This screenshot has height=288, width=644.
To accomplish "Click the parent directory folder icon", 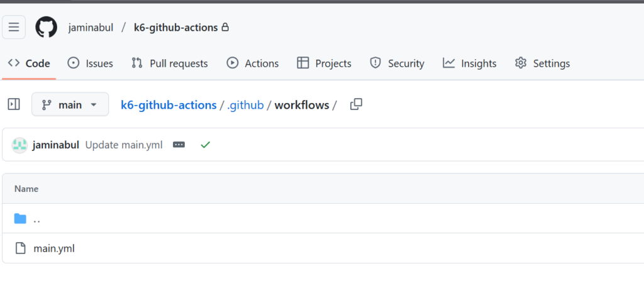I will (x=20, y=219).
